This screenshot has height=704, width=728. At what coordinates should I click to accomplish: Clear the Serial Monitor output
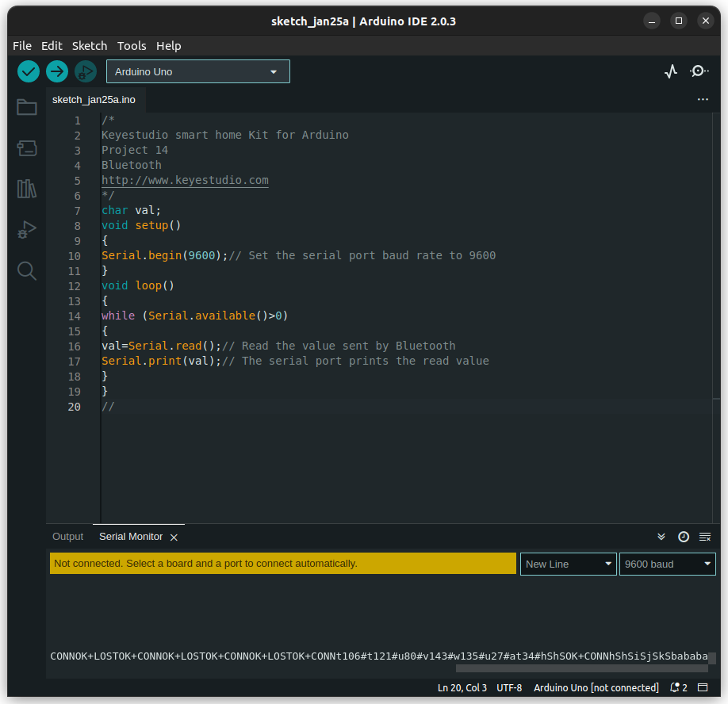(705, 537)
